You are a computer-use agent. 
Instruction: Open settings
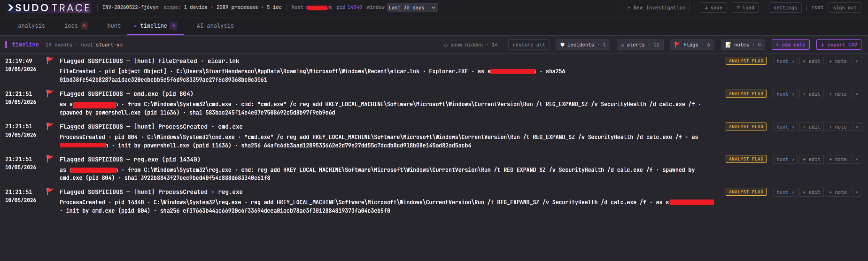pyautogui.click(x=785, y=8)
